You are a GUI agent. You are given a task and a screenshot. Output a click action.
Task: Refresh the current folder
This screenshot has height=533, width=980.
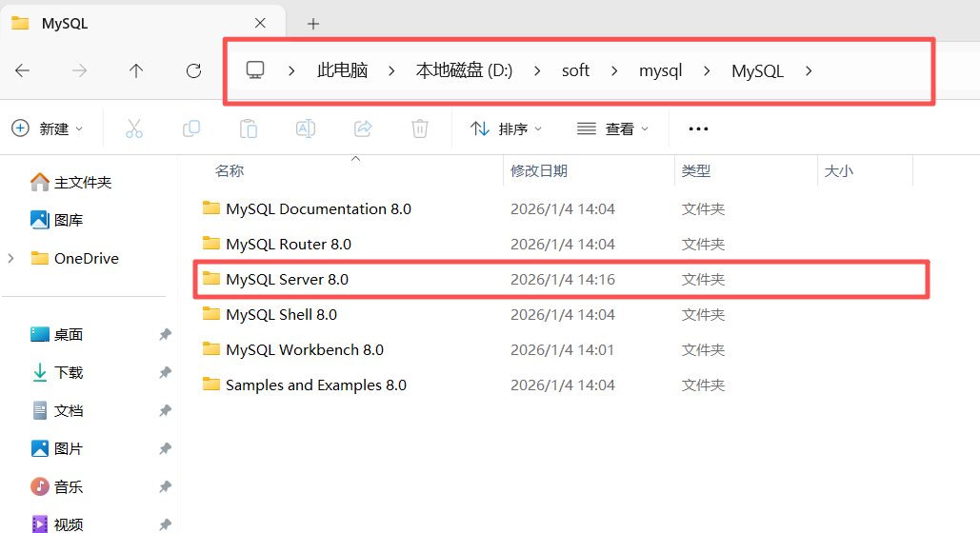click(193, 70)
